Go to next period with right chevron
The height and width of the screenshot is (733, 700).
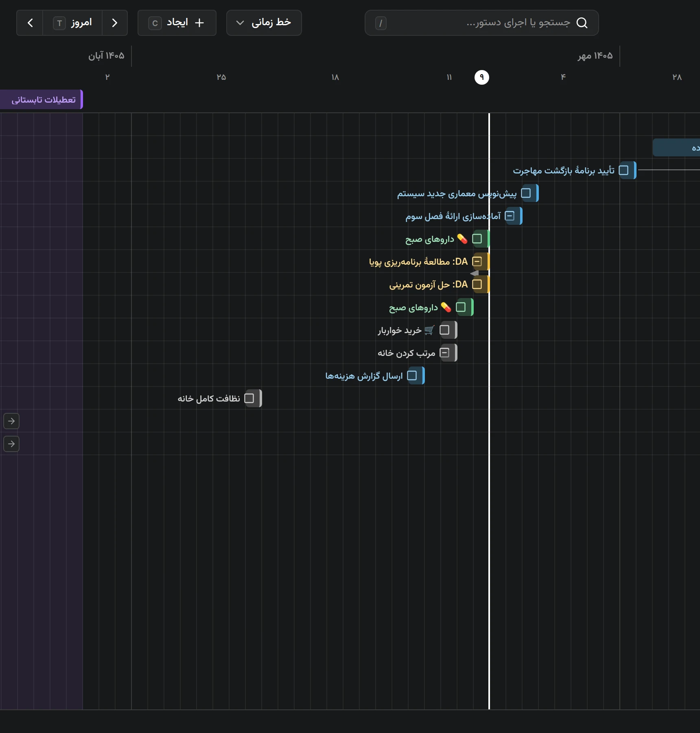(x=115, y=23)
